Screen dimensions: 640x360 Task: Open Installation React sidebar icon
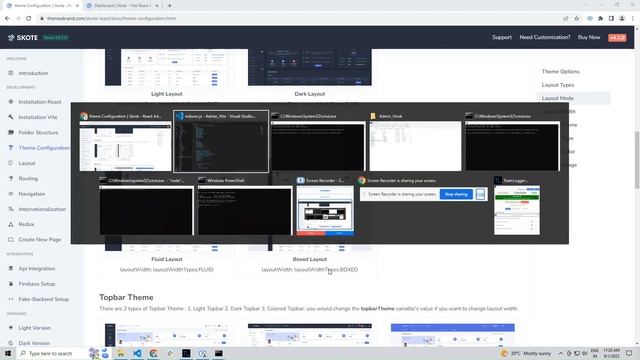(11, 102)
